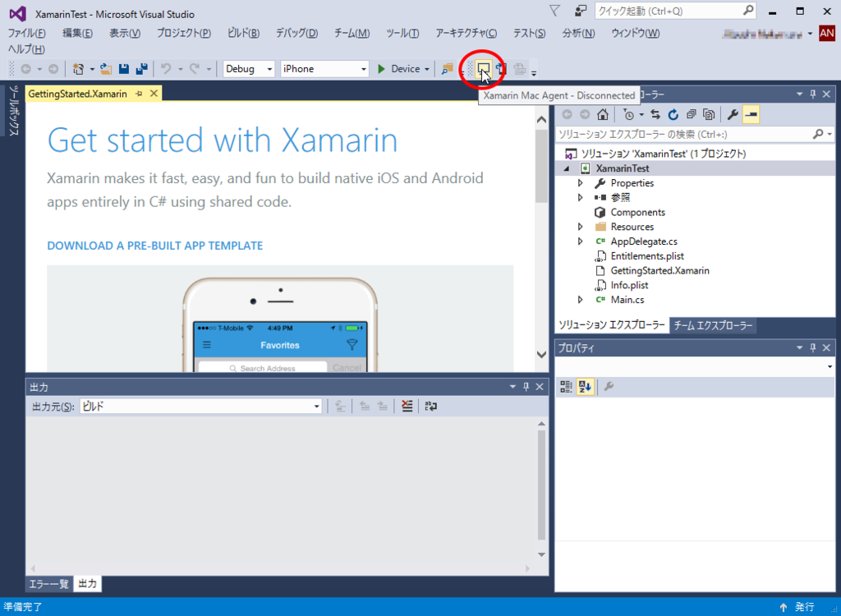Select Entitlements.plist in Solution Explorer
Screen dimensions: 841x616
click(647, 256)
